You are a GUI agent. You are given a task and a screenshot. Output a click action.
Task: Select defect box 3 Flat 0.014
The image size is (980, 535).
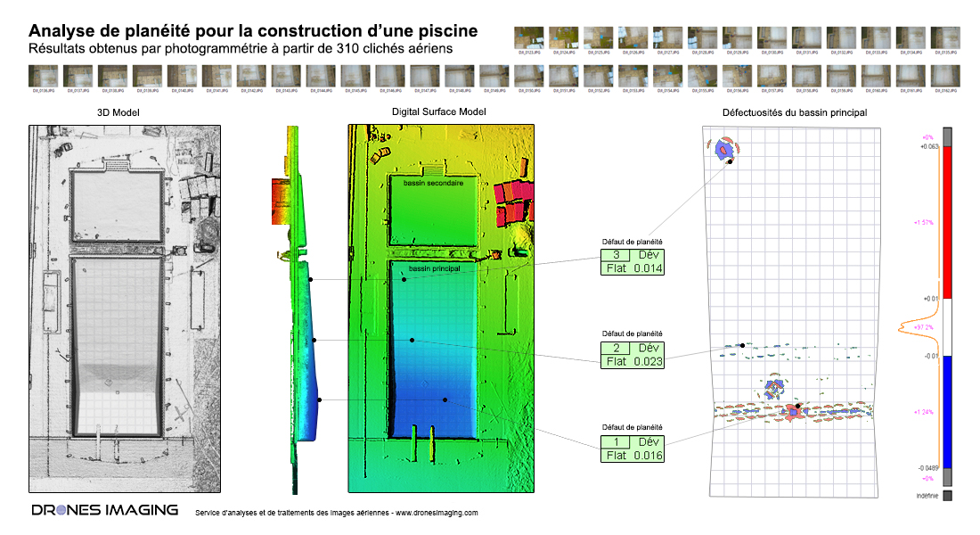[x=633, y=261]
